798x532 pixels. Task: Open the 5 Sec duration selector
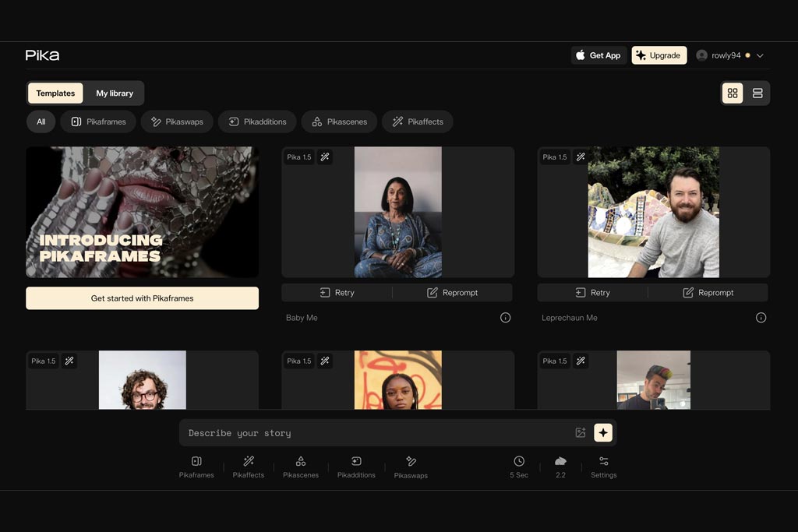[x=519, y=467]
